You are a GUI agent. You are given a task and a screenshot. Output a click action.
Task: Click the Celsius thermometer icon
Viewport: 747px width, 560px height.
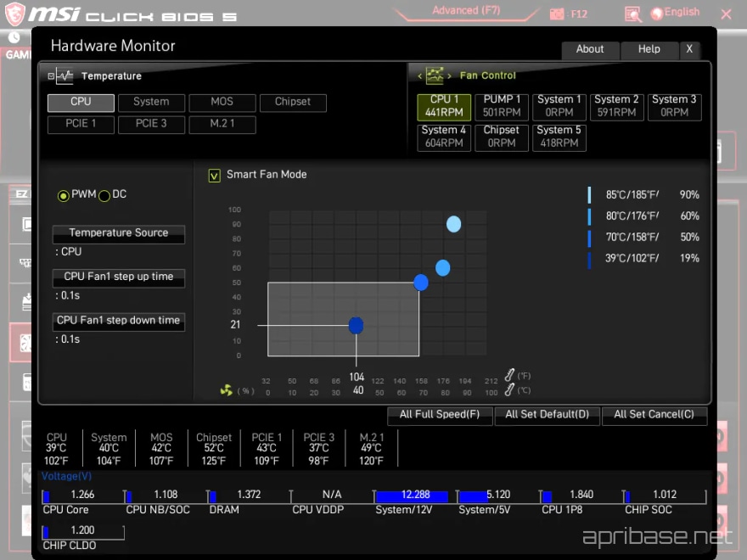point(509,389)
